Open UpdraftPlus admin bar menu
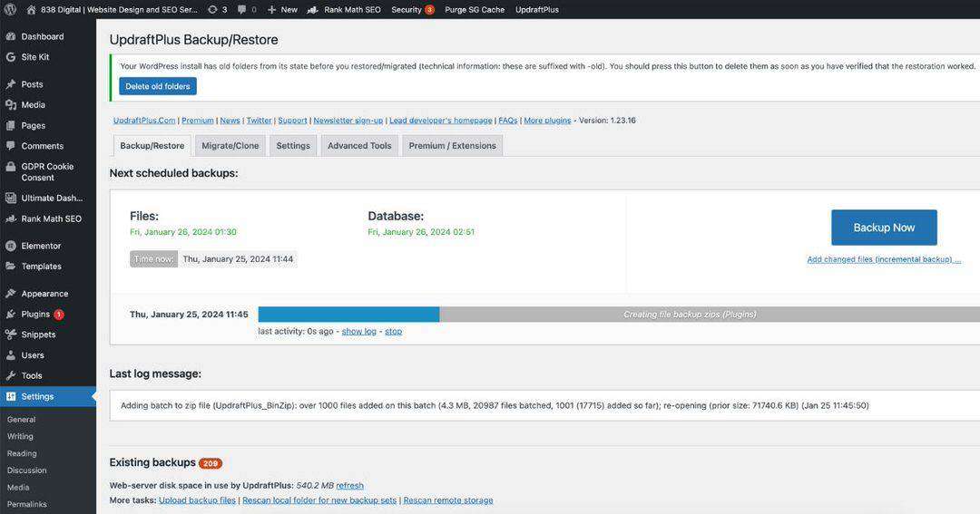This screenshot has height=514, width=980. (x=537, y=9)
